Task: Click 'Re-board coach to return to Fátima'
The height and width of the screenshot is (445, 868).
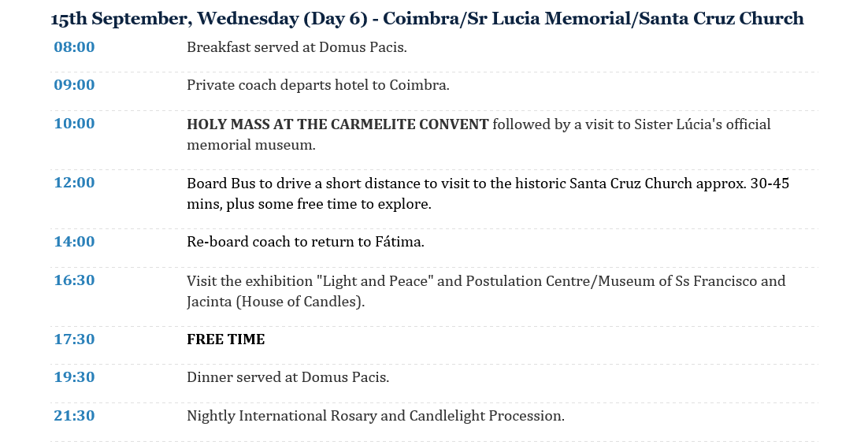Action: pos(306,242)
